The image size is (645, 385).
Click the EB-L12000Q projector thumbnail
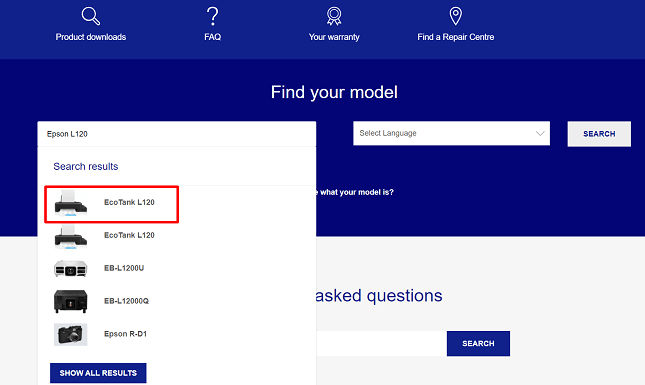tap(71, 301)
